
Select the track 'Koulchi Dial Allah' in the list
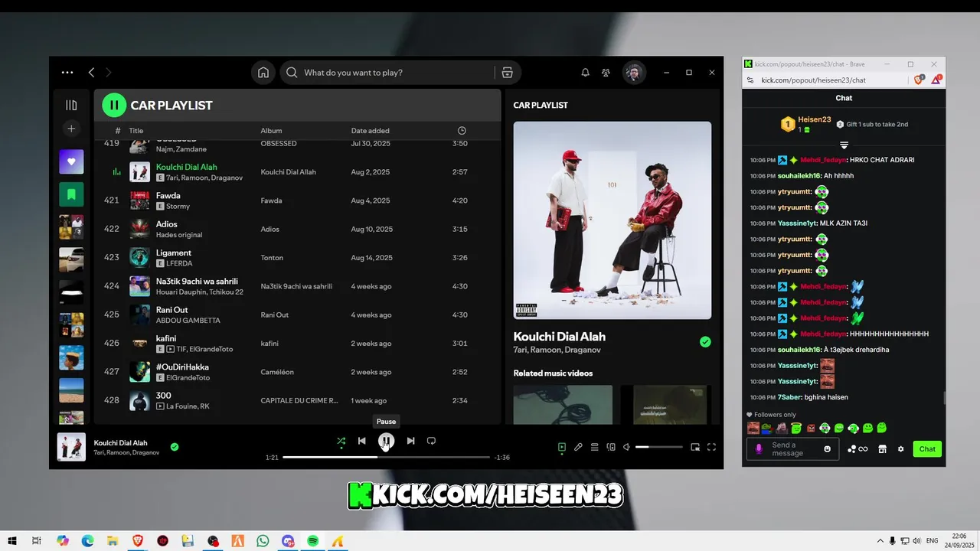(x=297, y=172)
